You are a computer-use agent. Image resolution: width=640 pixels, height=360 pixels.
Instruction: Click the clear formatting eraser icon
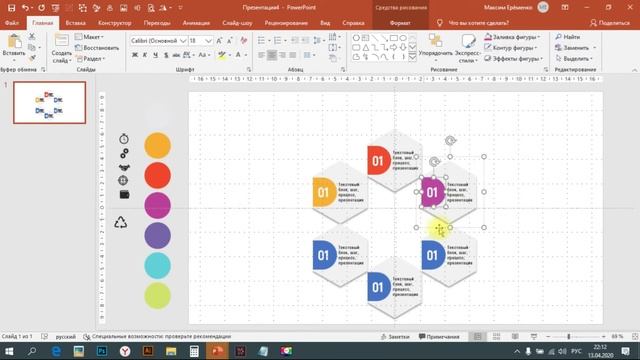pyautogui.click(x=244, y=40)
